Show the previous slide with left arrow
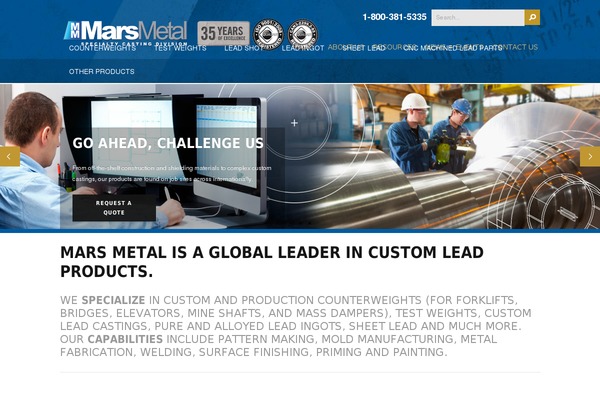Viewport: 600px width, 400px height. point(10,156)
